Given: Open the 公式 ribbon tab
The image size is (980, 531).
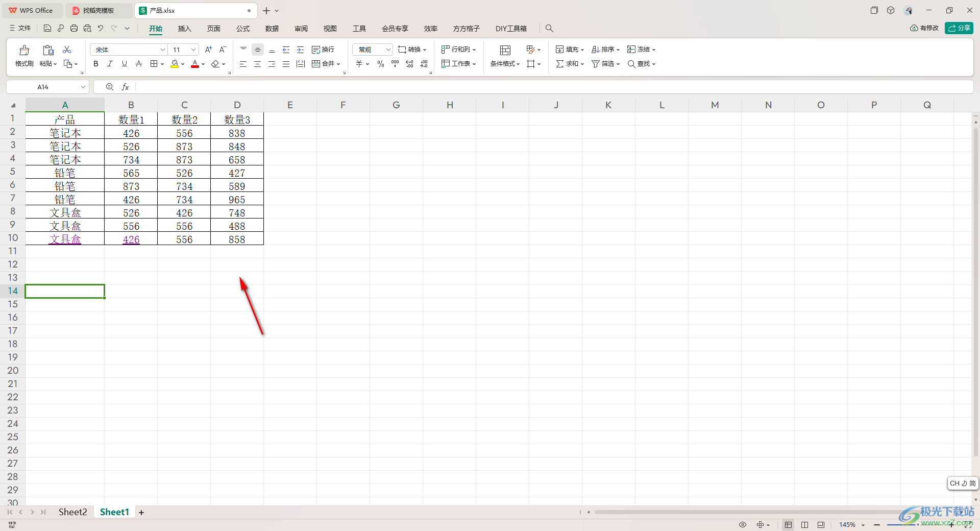Looking at the screenshot, I should click(243, 29).
